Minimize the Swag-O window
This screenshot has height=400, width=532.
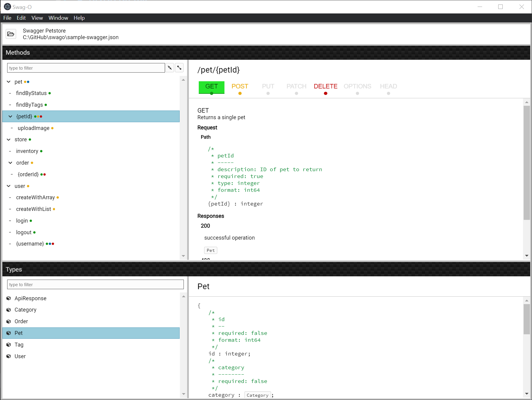click(x=480, y=7)
